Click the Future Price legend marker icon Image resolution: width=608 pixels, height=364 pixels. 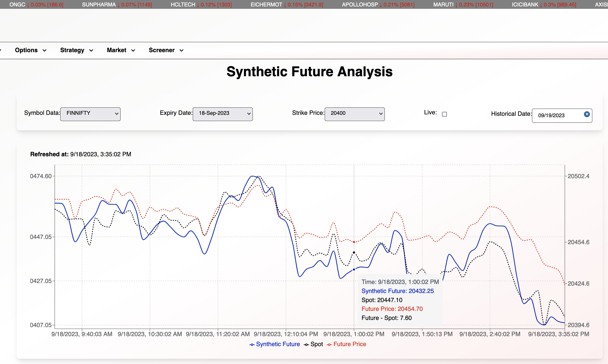pos(330,344)
